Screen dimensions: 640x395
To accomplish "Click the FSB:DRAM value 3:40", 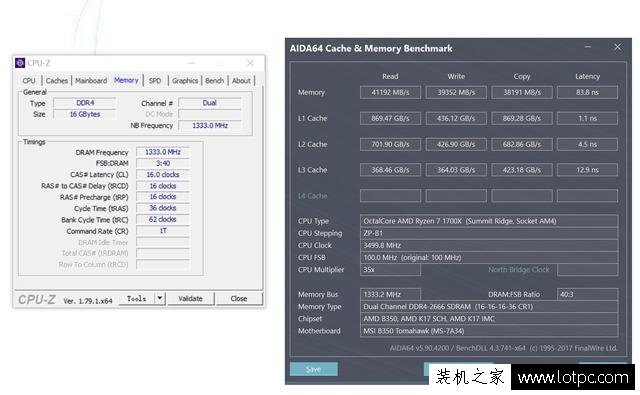I will click(163, 163).
